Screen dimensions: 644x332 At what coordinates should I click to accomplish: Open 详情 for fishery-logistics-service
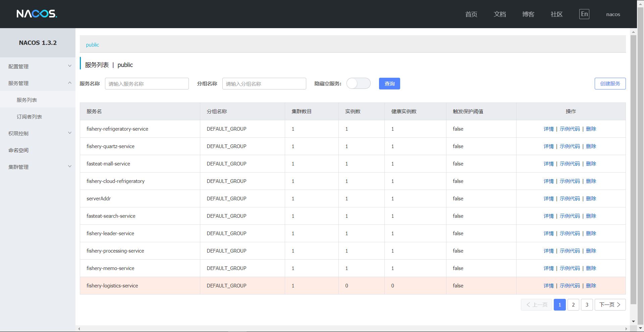[x=549, y=285]
